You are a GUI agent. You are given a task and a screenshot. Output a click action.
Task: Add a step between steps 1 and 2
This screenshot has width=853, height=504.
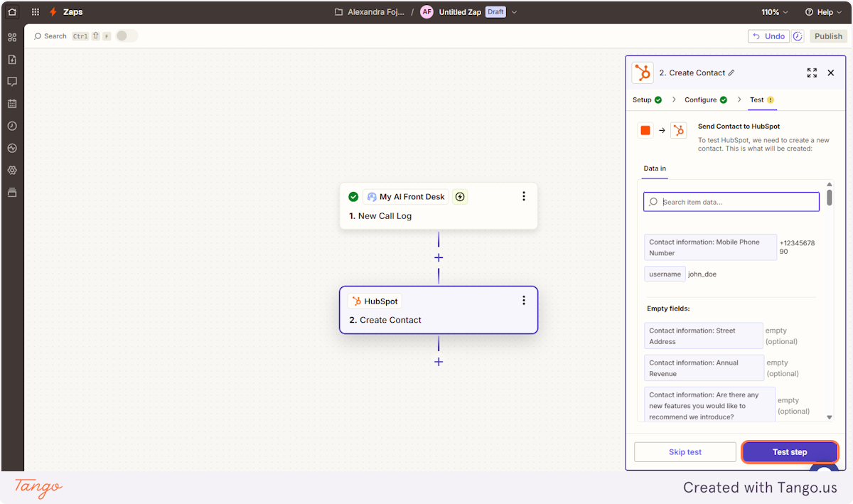point(439,258)
